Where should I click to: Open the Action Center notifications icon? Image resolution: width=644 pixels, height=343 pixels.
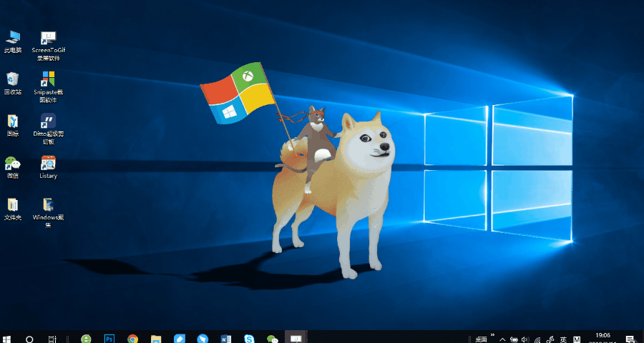coord(630,339)
